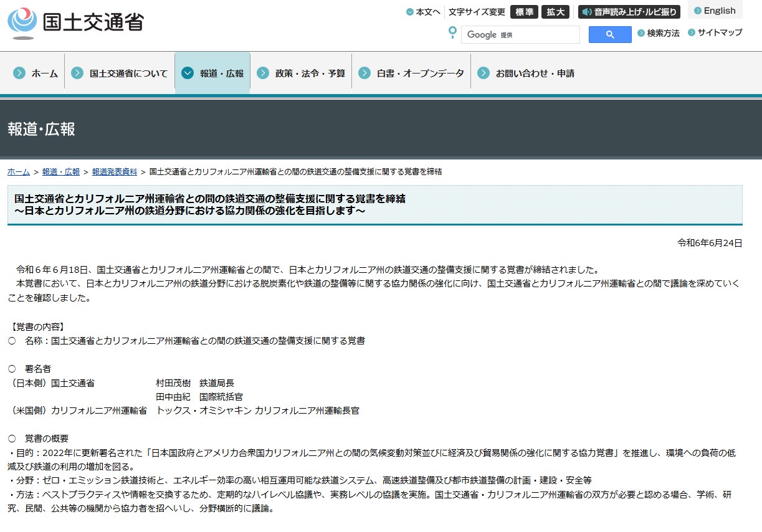The width and height of the screenshot is (762, 532).
Task: Switch to English version of the site
Action: (717, 10)
